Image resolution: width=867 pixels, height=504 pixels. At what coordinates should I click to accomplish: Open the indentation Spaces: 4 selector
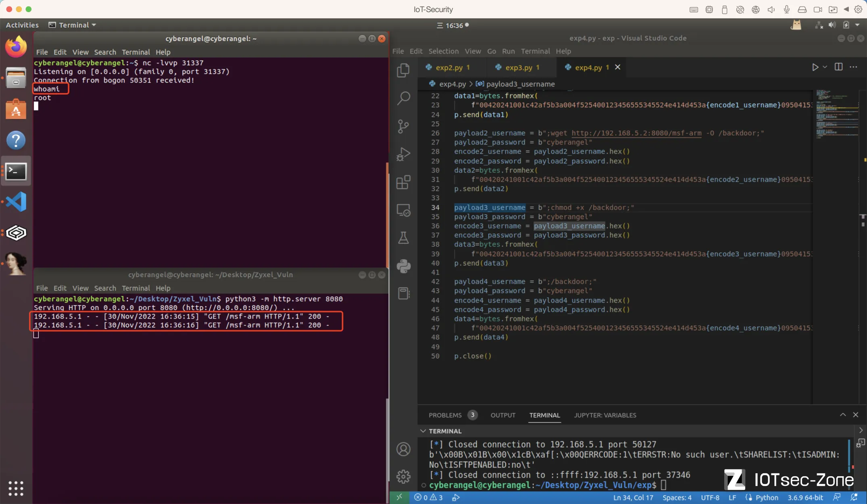click(x=677, y=497)
